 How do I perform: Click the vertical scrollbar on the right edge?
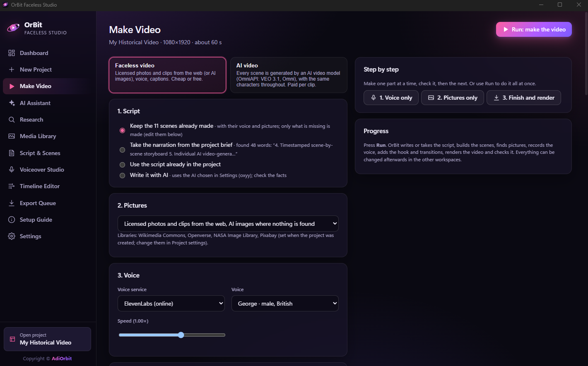click(x=586, y=54)
